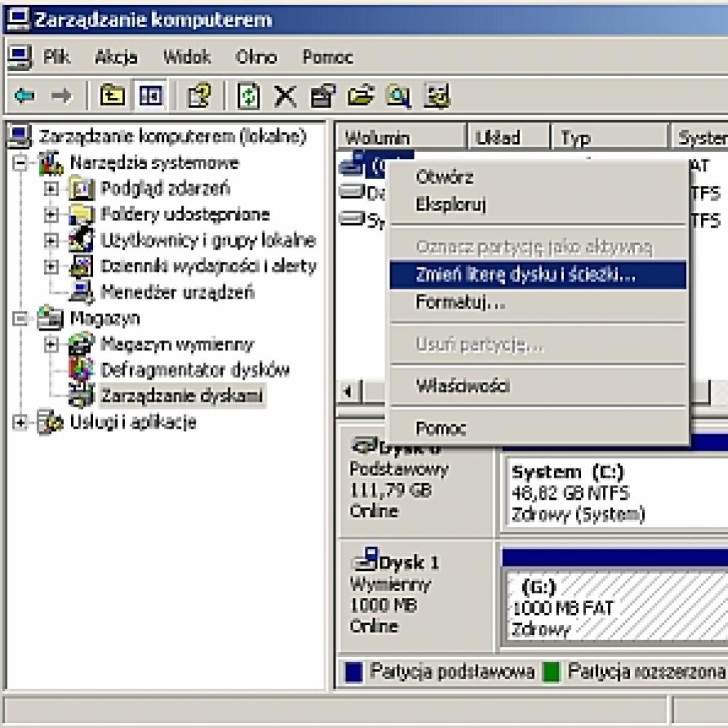Screen dimensions: 728x728
Task: Choose Otwórz in the context menu
Action: pyautogui.click(x=537, y=177)
